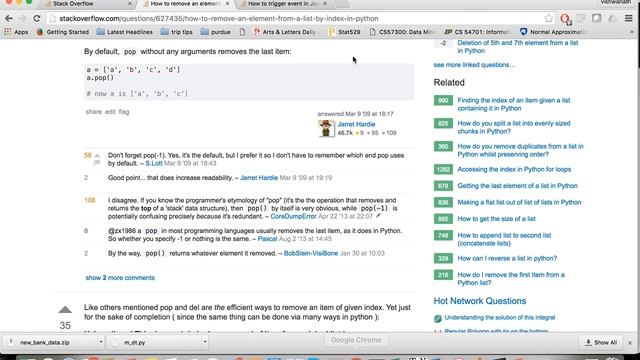The width and height of the screenshot is (640, 360).
Task: Open the Apps grid shortcut
Action: (x=16, y=32)
